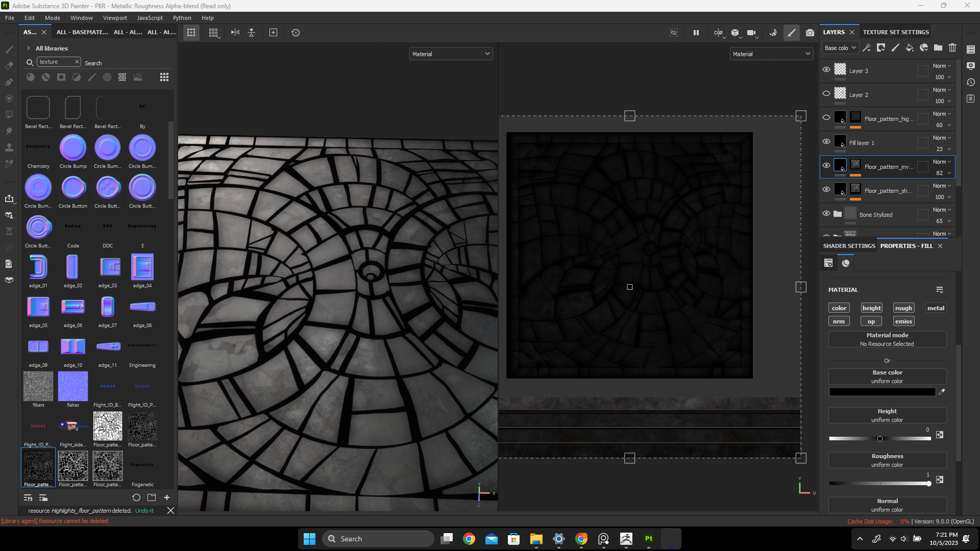Select the Material picker tool
Viewport: 980px width, 551px height.
point(9,164)
